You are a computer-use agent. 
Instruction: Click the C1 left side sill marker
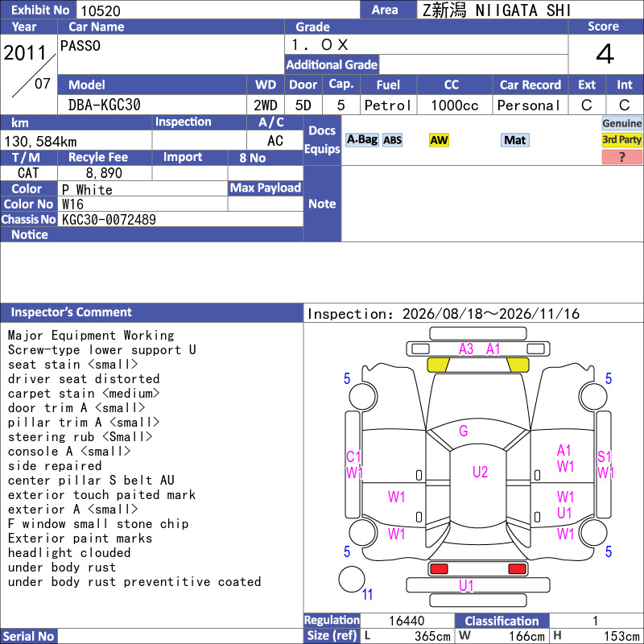(353, 456)
